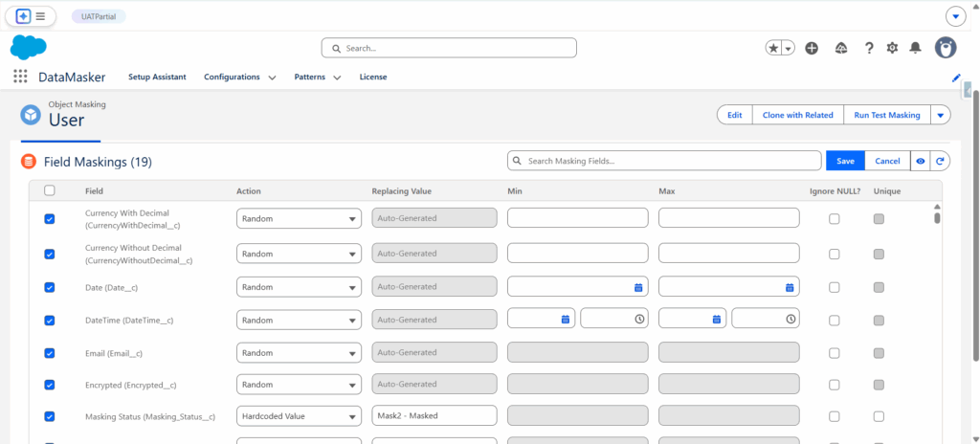Open the Setup gear icon
980x444 pixels.
click(892, 48)
